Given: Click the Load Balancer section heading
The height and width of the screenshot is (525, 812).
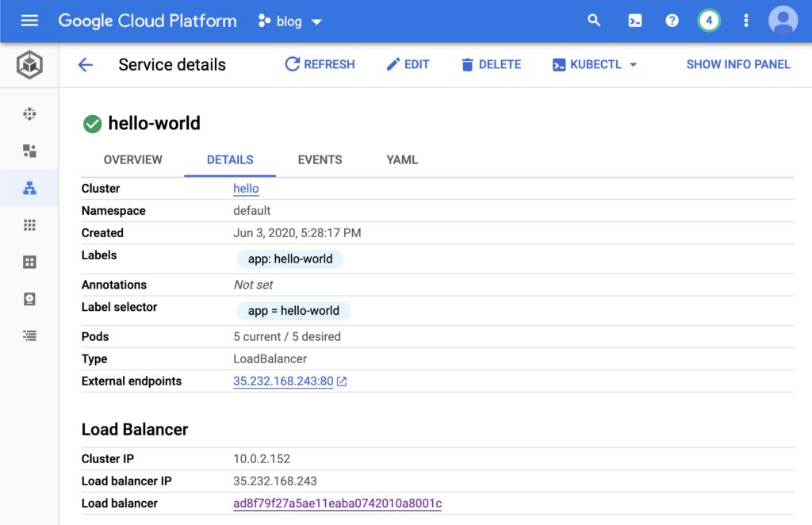Looking at the screenshot, I should pos(135,429).
